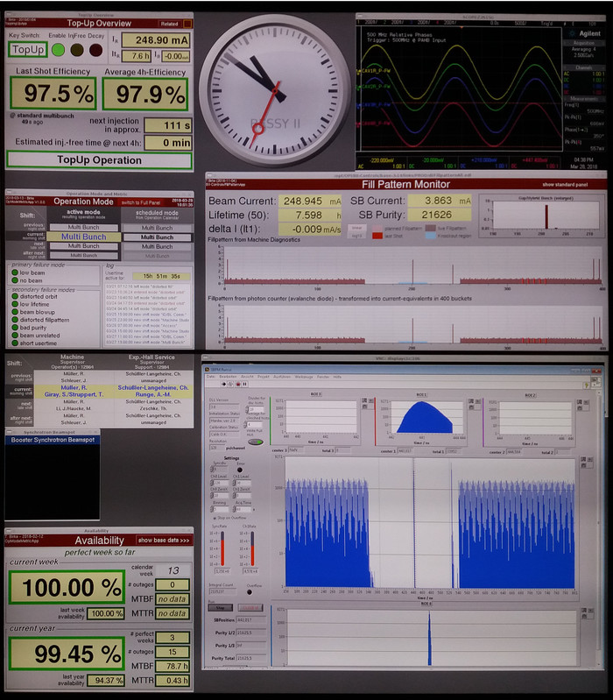Image resolution: width=613 pixels, height=700 pixels.
Task: Click the distorted orbit status LED
Action: click(x=13, y=295)
